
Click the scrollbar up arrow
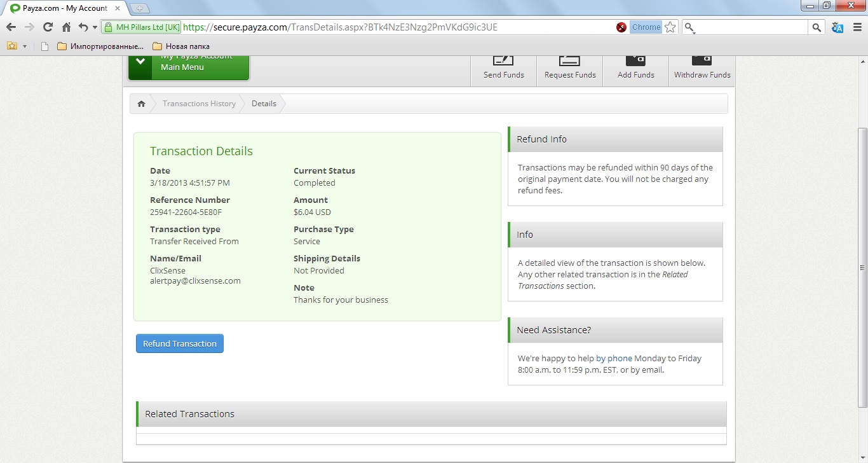tap(862, 61)
